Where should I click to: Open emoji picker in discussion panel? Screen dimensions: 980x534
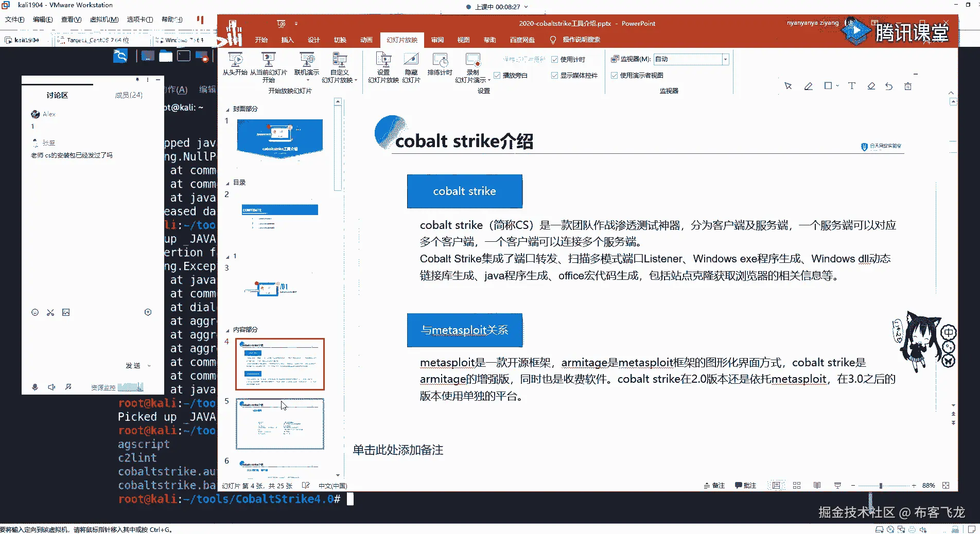click(x=35, y=312)
